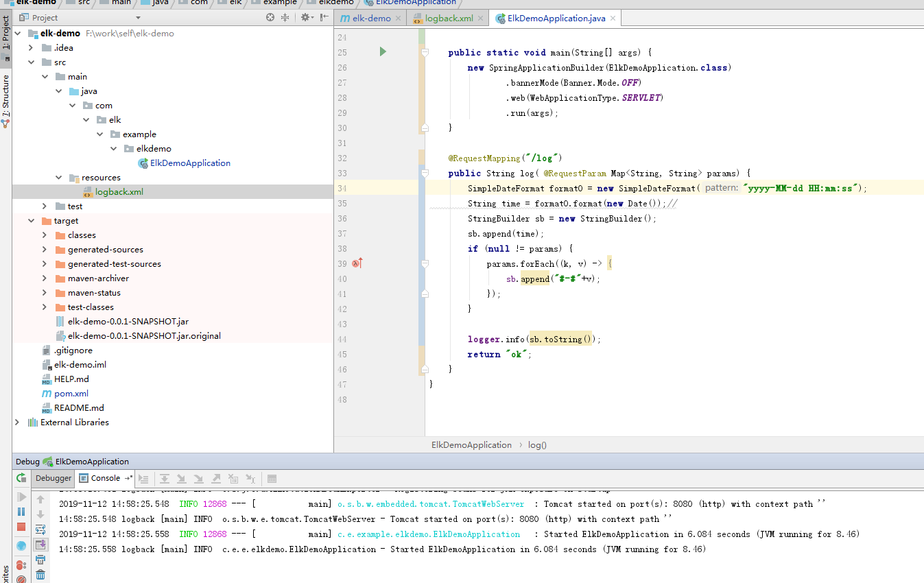Image resolution: width=924 pixels, height=583 pixels.
Task: Click Show Execution Point icon
Action: [143, 479]
